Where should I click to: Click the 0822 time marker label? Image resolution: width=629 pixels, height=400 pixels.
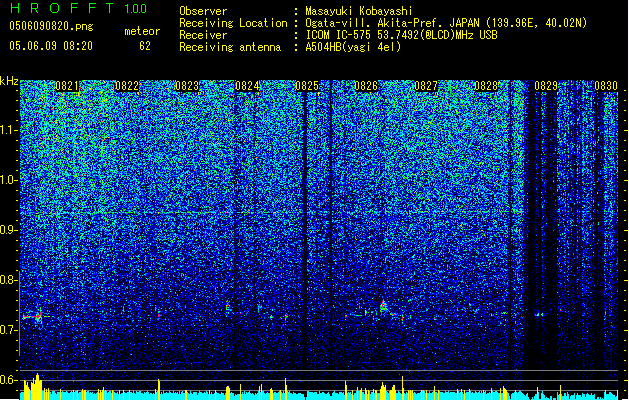tap(127, 86)
